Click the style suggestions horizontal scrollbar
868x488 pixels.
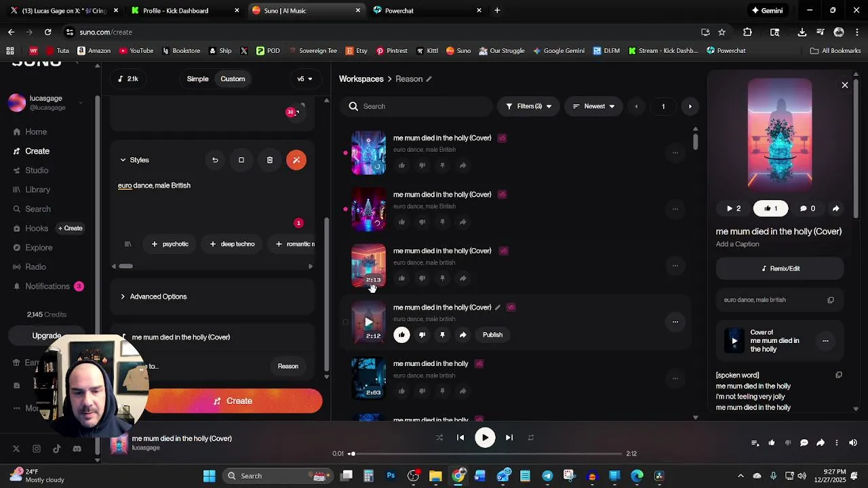pos(126,266)
